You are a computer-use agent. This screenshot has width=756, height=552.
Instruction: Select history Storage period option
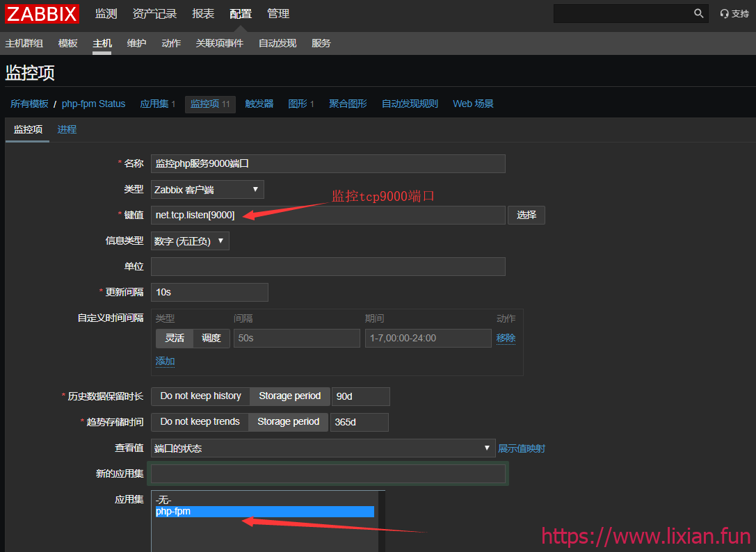pos(290,396)
